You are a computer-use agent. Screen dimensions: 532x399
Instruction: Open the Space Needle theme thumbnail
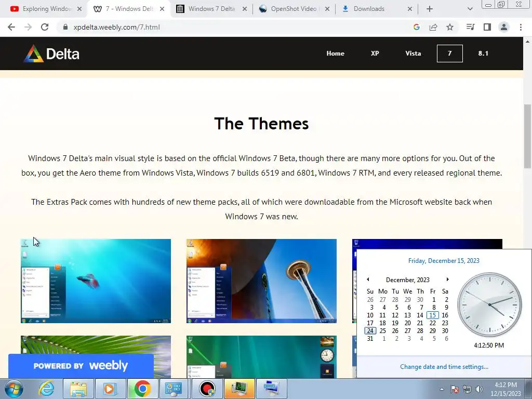tap(261, 281)
